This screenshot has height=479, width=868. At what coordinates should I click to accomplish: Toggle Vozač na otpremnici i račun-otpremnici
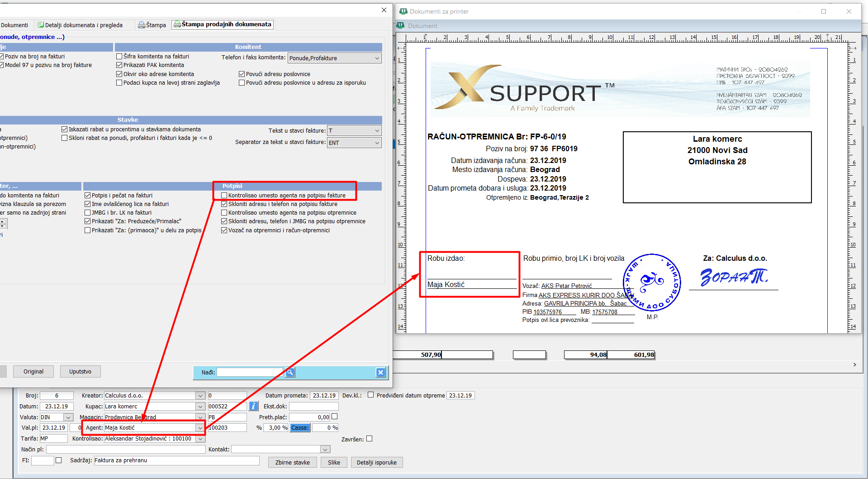coord(224,230)
